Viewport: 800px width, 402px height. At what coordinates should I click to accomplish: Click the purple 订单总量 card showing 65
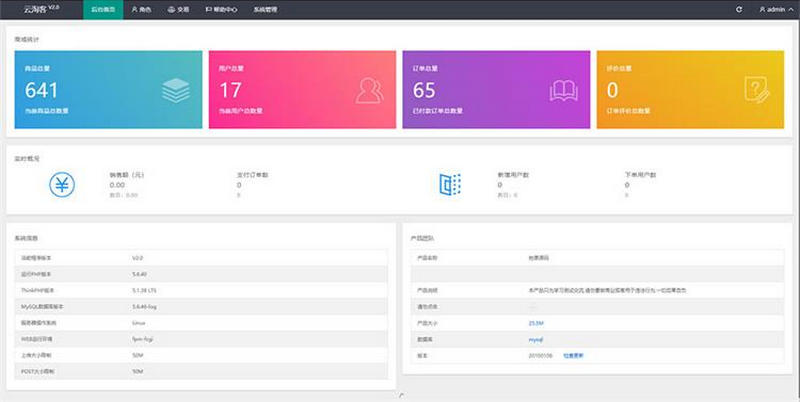pos(496,89)
